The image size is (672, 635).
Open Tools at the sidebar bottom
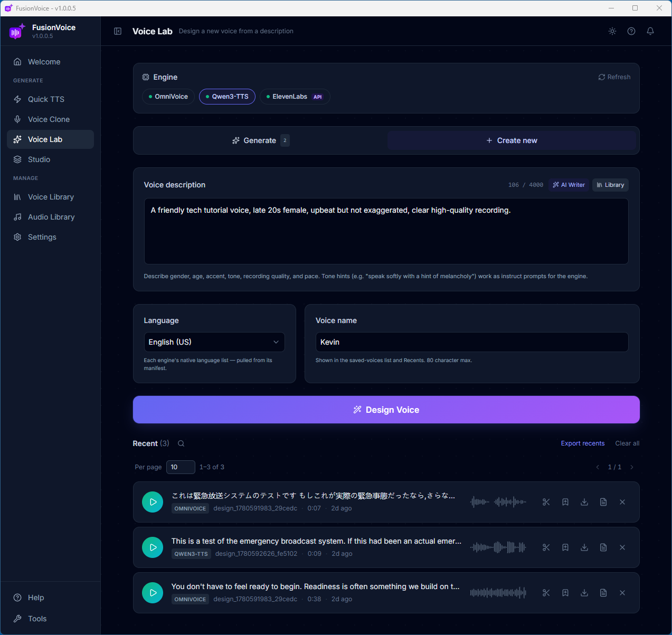(50, 619)
